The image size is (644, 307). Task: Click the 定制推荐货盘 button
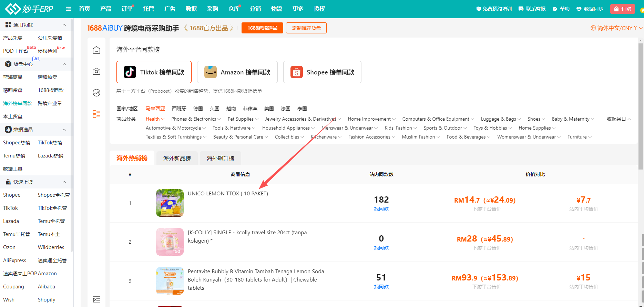306,28
